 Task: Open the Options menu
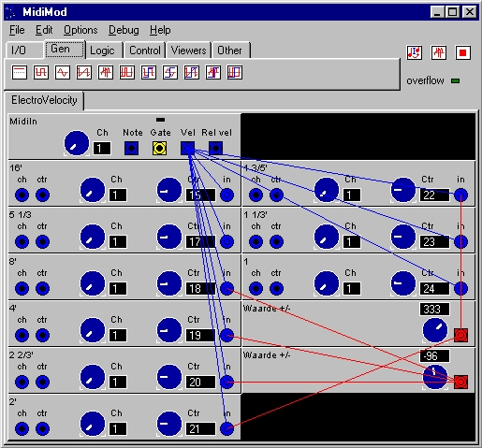[80, 30]
